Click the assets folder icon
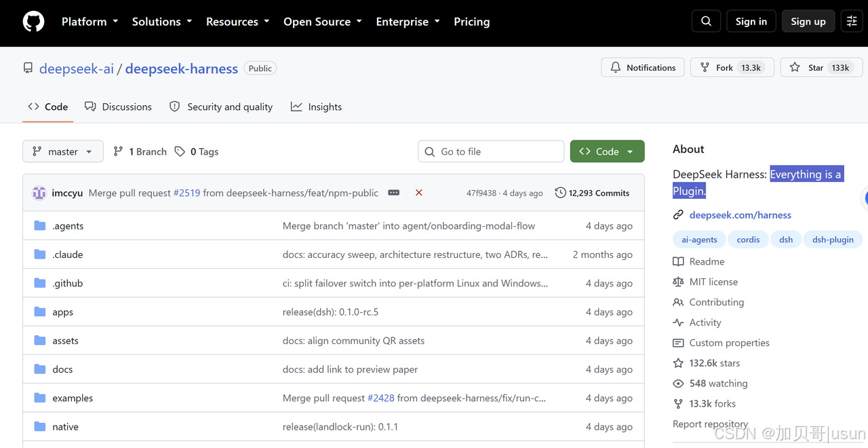The height and width of the screenshot is (448, 868). (40, 341)
